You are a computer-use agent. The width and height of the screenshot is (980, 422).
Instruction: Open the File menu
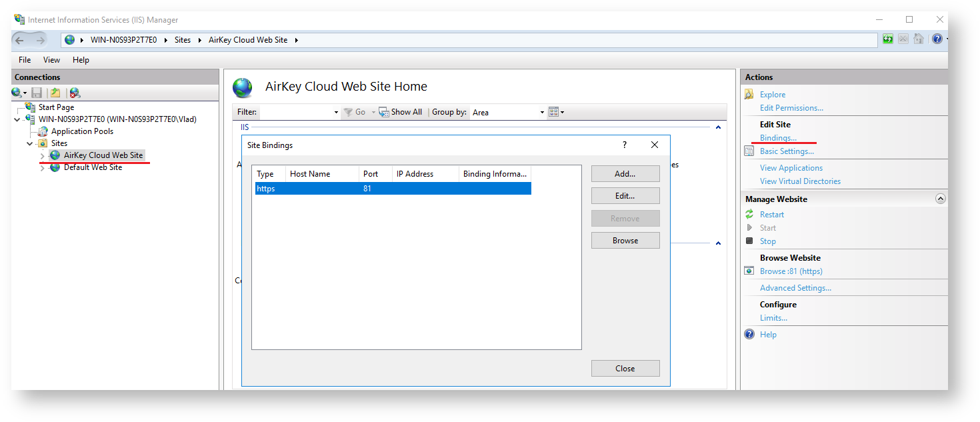[25, 60]
